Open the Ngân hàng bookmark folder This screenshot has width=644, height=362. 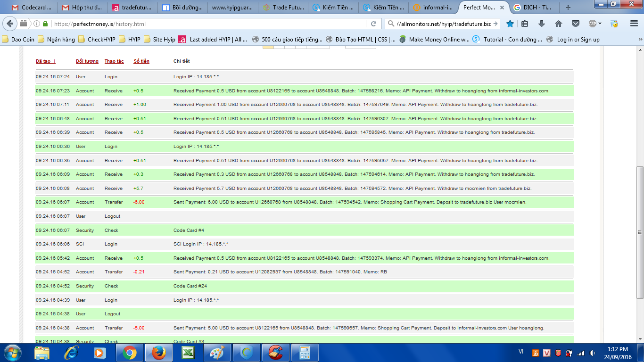(56, 40)
